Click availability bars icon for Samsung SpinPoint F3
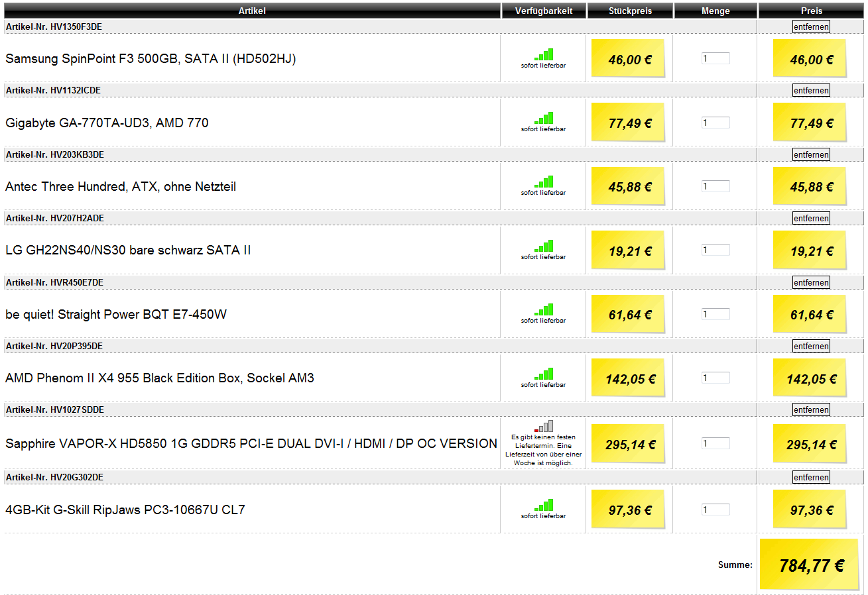Screen dimensions: 868x595 click(543, 54)
